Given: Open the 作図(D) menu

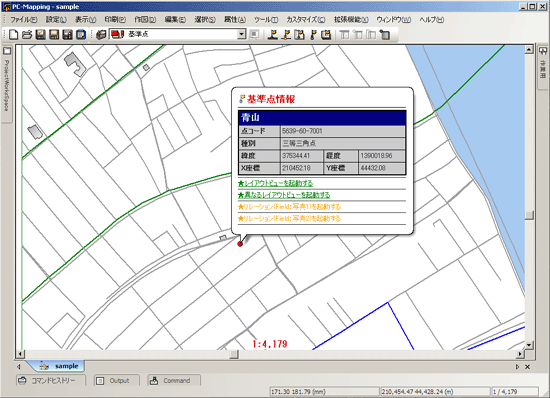Looking at the screenshot, I should [x=145, y=20].
